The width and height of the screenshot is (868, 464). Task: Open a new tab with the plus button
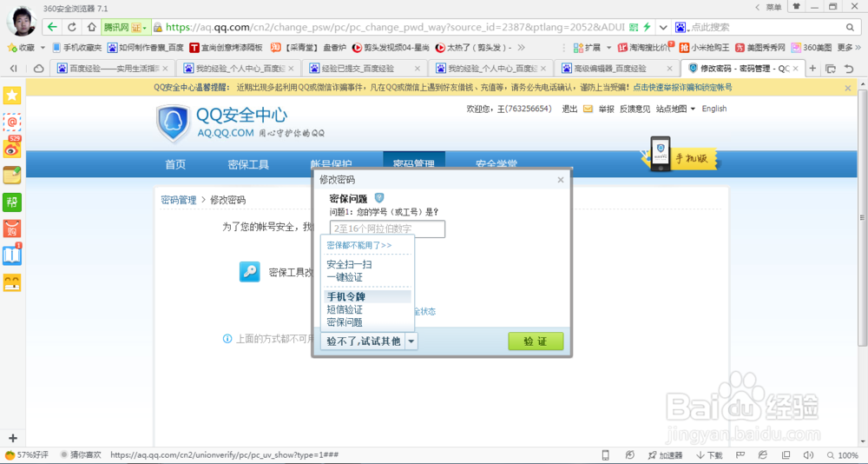coord(812,68)
